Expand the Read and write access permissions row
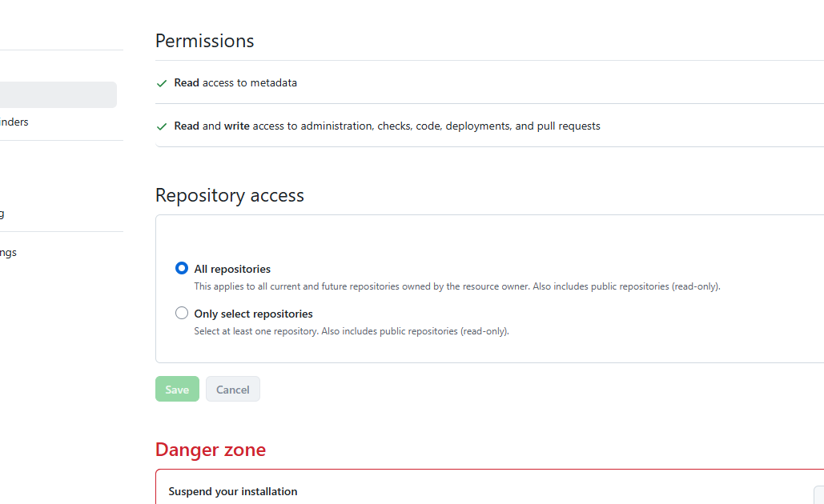The height and width of the screenshot is (504, 824). tap(480, 126)
